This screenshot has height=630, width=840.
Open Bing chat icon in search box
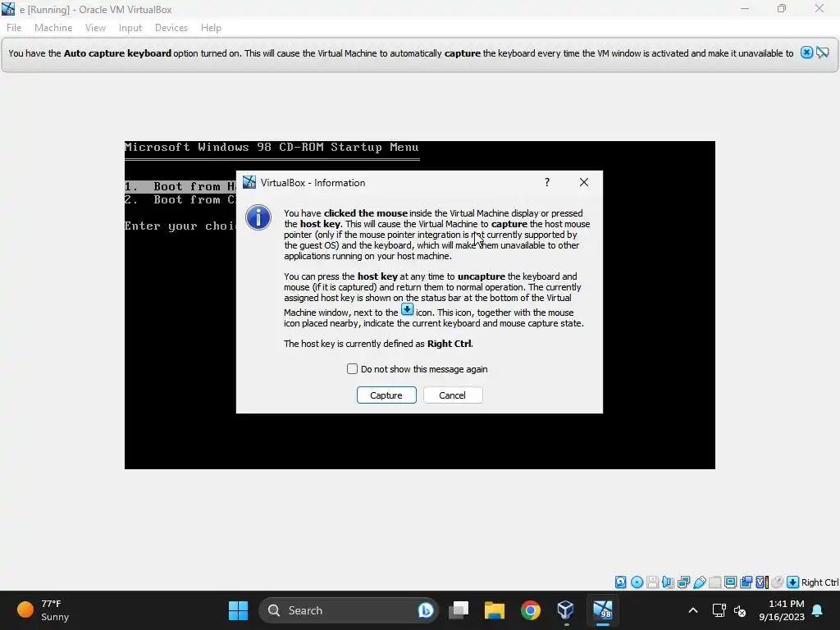tap(426, 610)
